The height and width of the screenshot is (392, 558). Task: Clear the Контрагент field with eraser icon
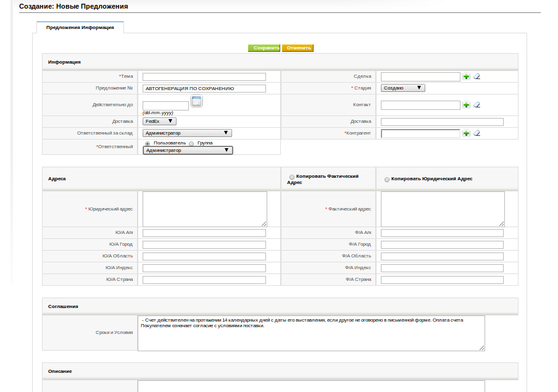pyautogui.click(x=477, y=133)
